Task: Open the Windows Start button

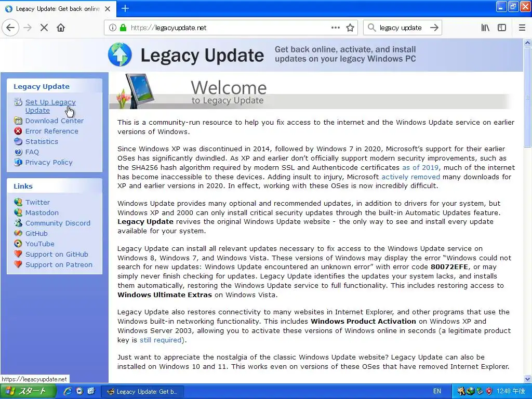Action: [28, 391]
